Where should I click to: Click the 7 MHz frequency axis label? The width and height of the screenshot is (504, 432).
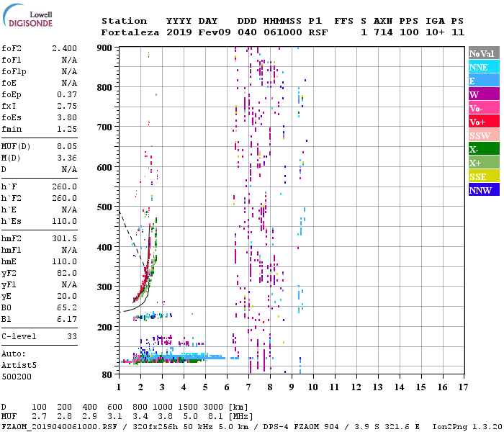(x=248, y=387)
